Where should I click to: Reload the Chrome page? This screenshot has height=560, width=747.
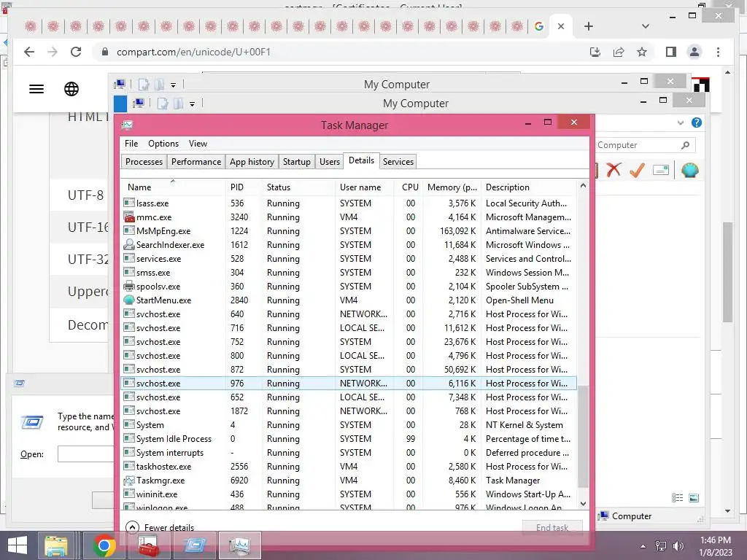76,52
